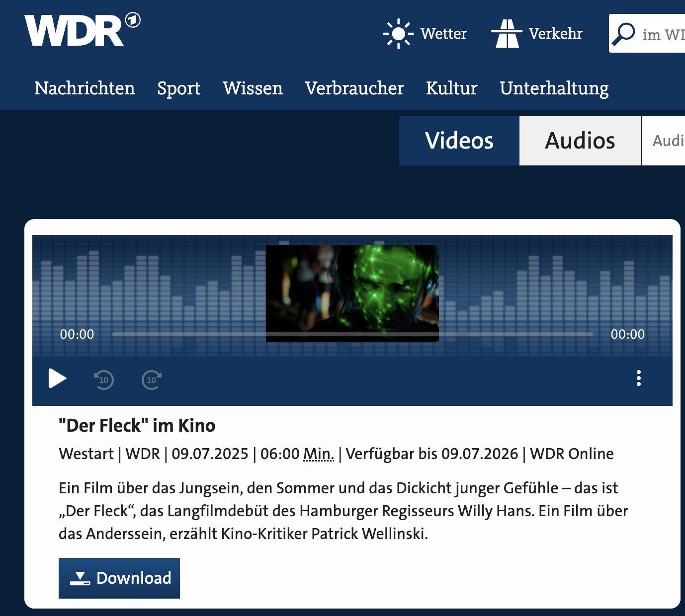Image resolution: width=685 pixels, height=616 pixels.
Task: Click the elapsed time 00:00 at left
Action: (77, 334)
